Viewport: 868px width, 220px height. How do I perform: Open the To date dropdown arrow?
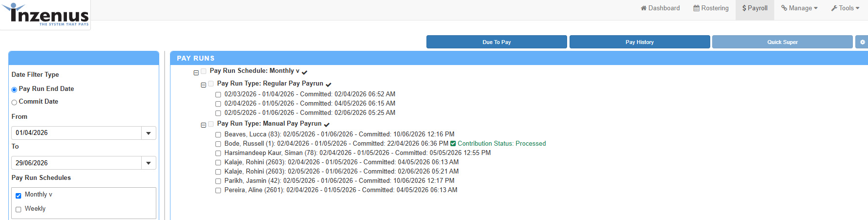click(x=148, y=163)
